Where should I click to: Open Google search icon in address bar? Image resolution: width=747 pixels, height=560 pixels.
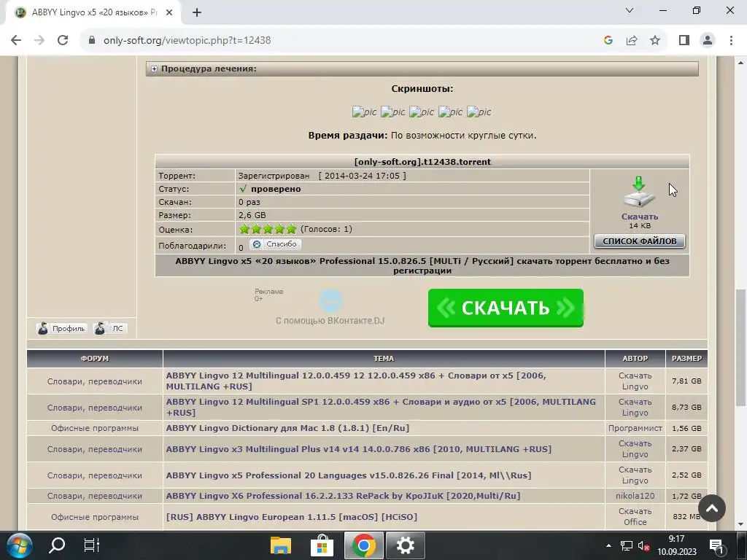(x=608, y=40)
